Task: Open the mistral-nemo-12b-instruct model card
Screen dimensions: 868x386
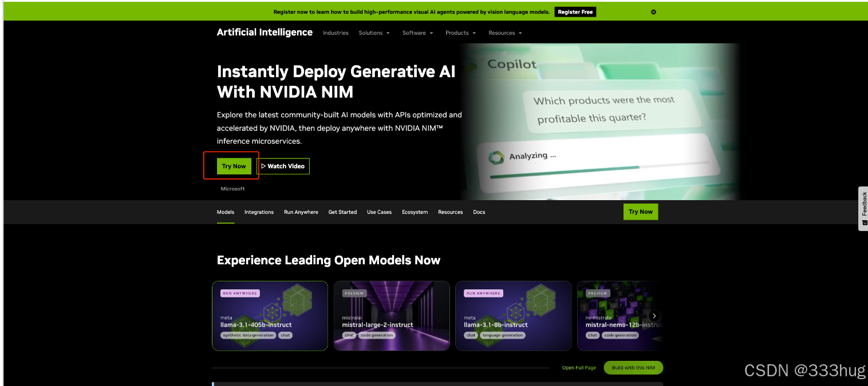Action: click(620, 316)
